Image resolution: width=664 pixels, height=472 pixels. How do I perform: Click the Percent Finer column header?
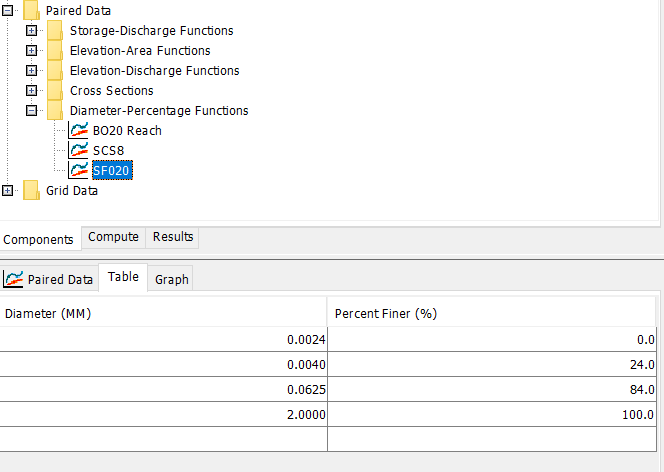coord(386,313)
